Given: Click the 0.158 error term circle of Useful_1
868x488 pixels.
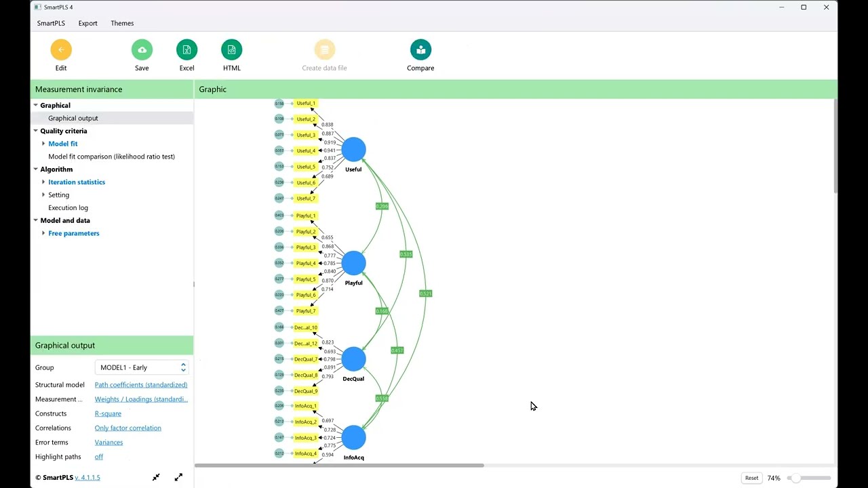Looking at the screenshot, I should pos(279,103).
